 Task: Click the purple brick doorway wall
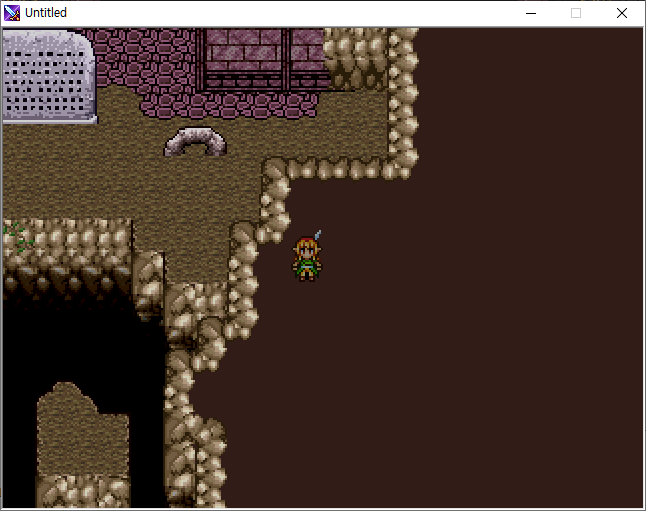pyautogui.click(x=264, y=59)
